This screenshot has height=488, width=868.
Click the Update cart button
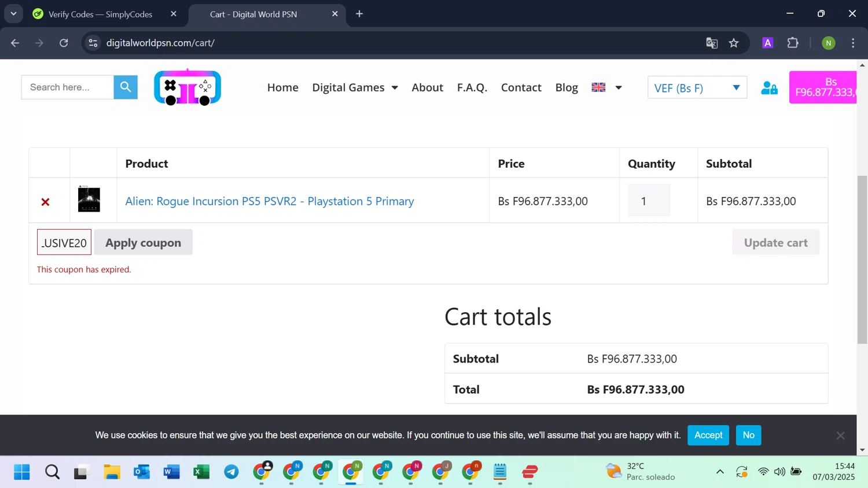pyautogui.click(x=775, y=242)
